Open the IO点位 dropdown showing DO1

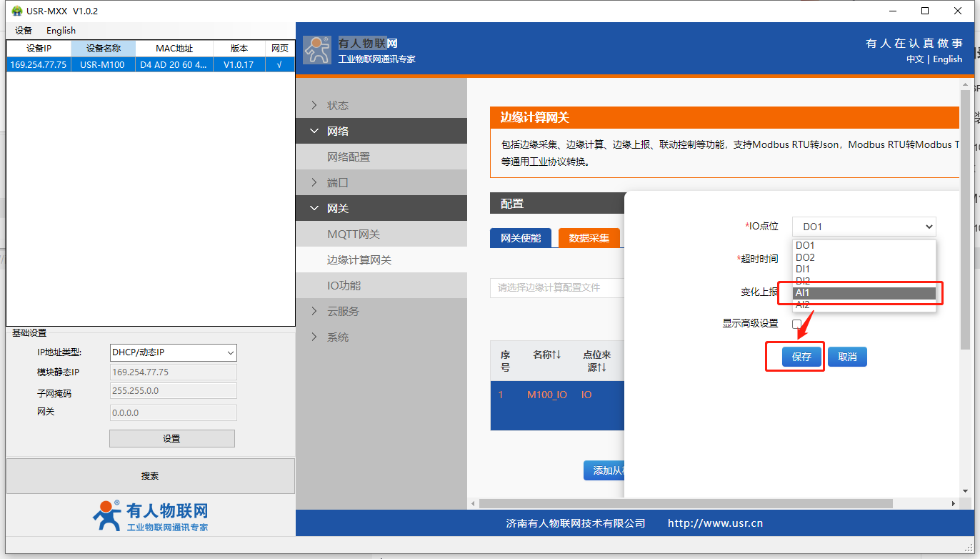click(864, 227)
